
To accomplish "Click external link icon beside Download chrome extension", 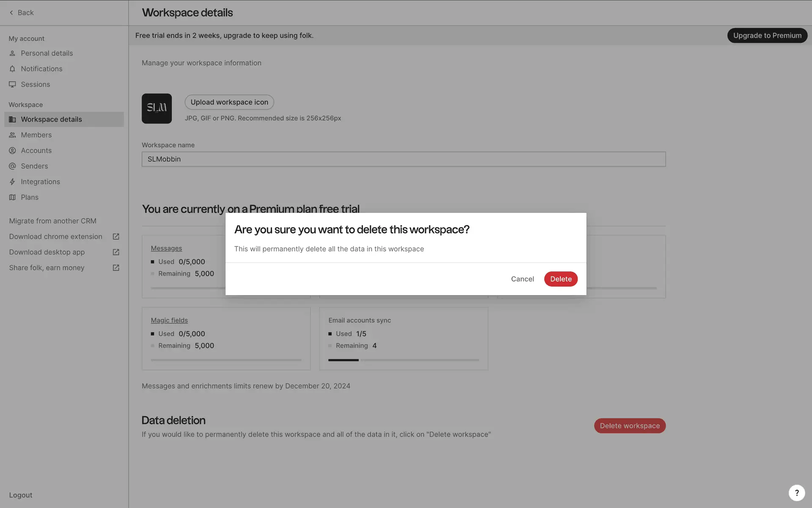I will [116, 237].
